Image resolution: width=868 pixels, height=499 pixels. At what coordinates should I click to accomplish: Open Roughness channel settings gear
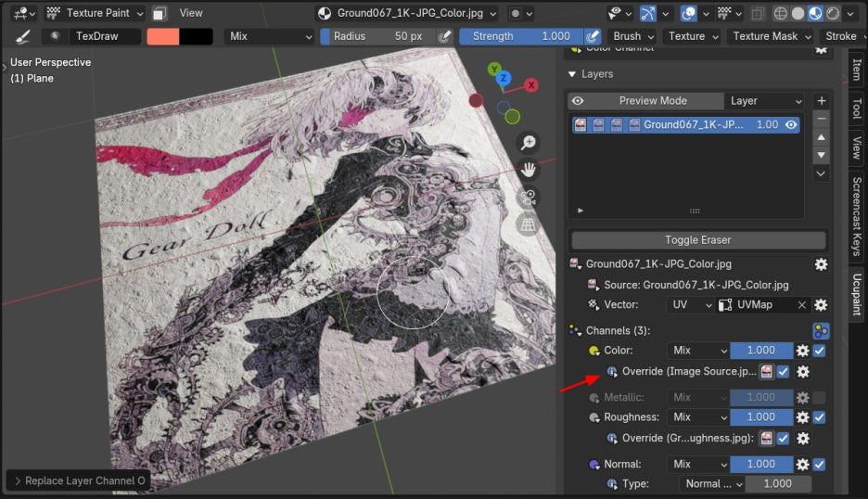803,417
